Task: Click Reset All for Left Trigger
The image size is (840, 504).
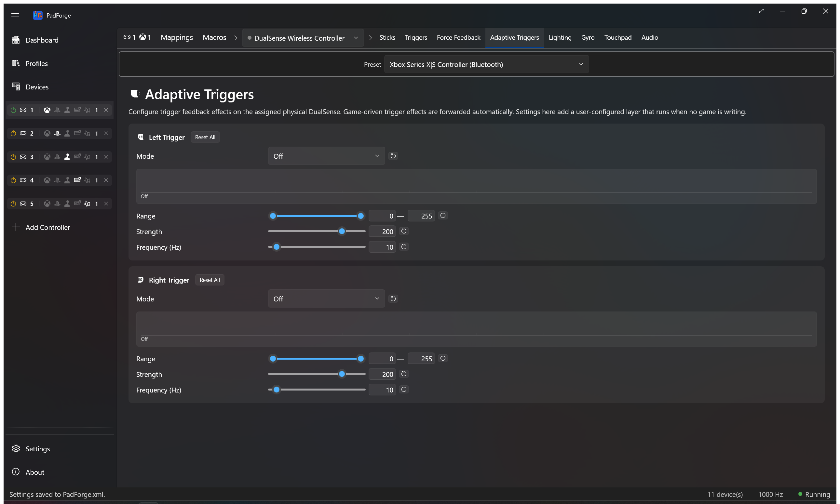Action: (x=205, y=137)
